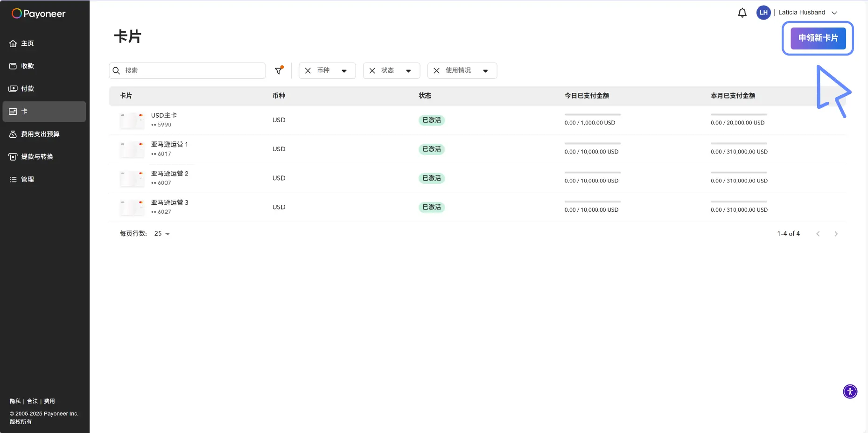Image resolution: width=868 pixels, height=433 pixels.
Task: Clear the 使用情况 filter with its X
Action: pos(437,70)
